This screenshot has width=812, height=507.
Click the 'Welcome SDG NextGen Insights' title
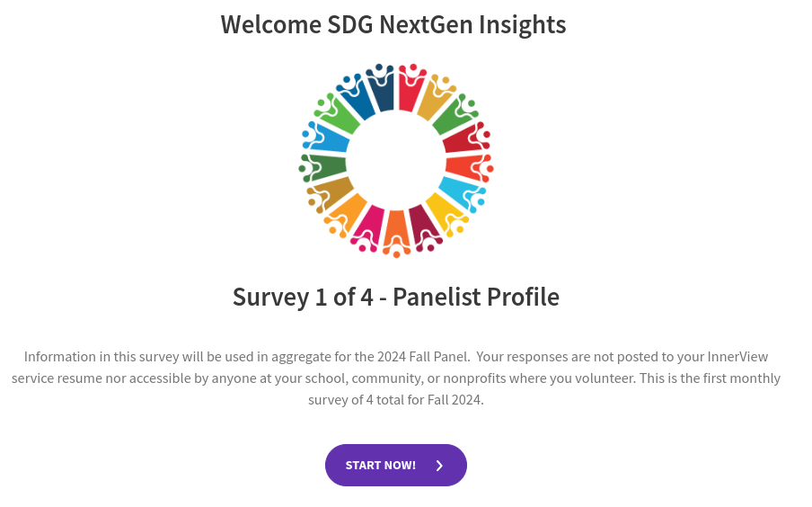pyautogui.click(x=393, y=24)
